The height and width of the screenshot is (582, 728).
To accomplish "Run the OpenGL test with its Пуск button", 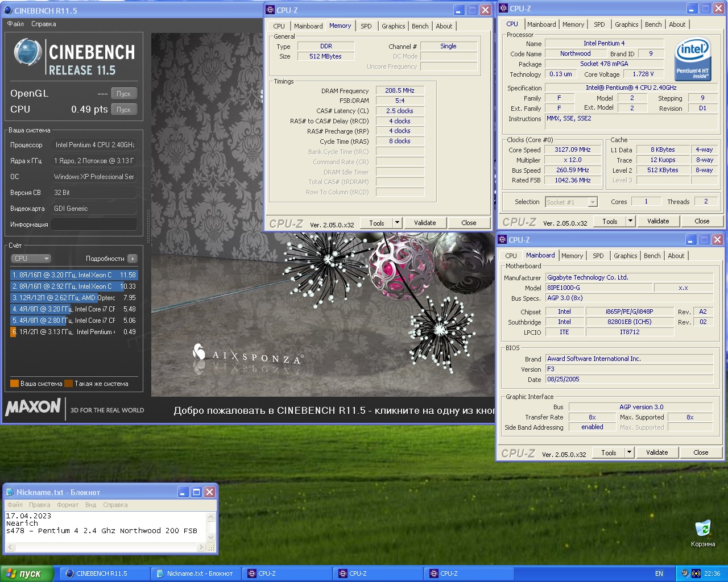I will [x=123, y=94].
